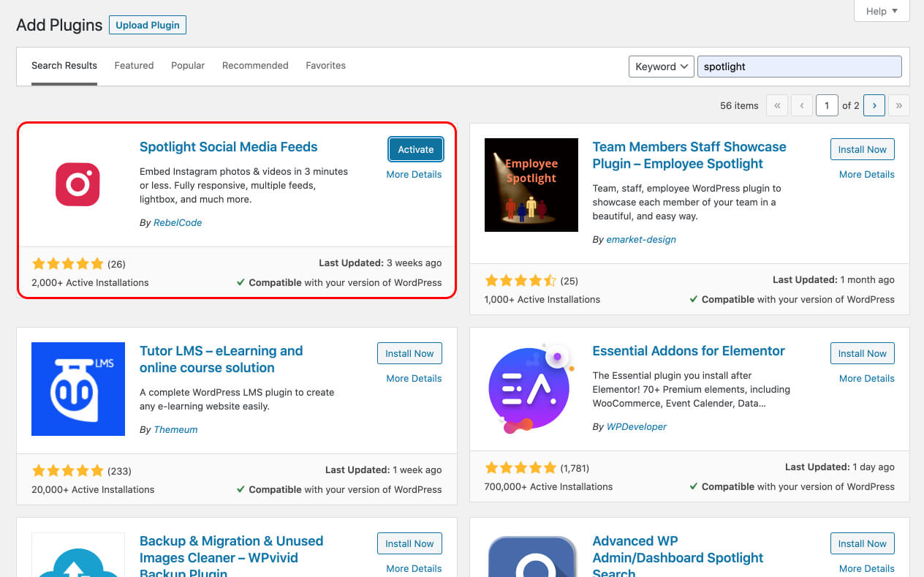Click the five-star rating of Spotlight Social Media Feeds
The width and height of the screenshot is (924, 577).
click(68, 264)
